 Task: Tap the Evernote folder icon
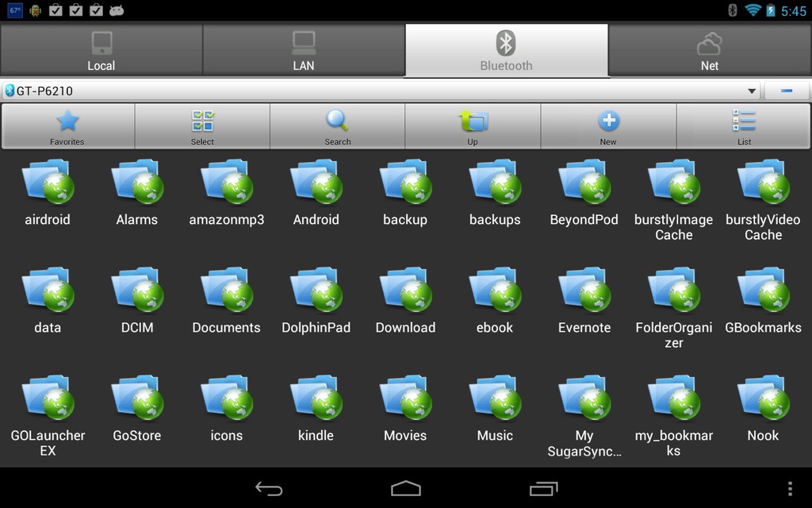[x=584, y=289]
